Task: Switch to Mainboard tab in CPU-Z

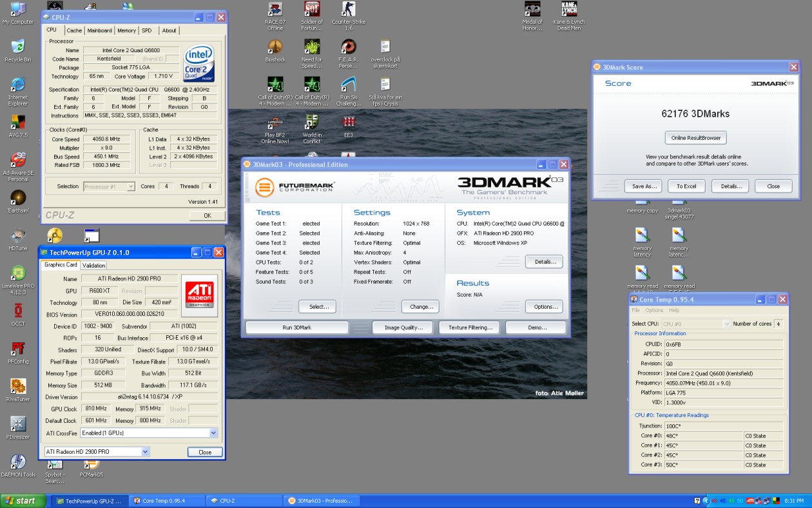Action: (x=100, y=30)
